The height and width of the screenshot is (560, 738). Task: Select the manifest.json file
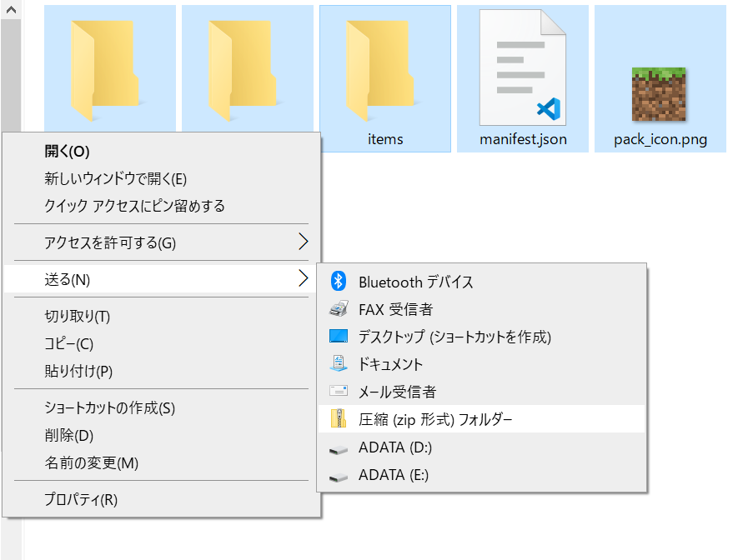point(522,78)
